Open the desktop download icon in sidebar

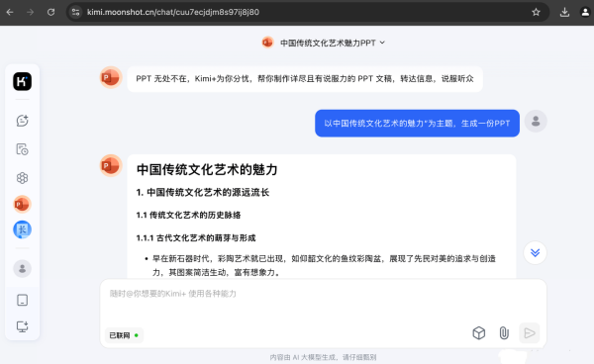point(23,326)
